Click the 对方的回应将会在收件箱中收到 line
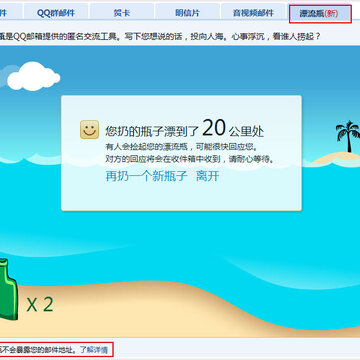Image resolution: width=360 pixels, height=360 pixels. pos(190,159)
